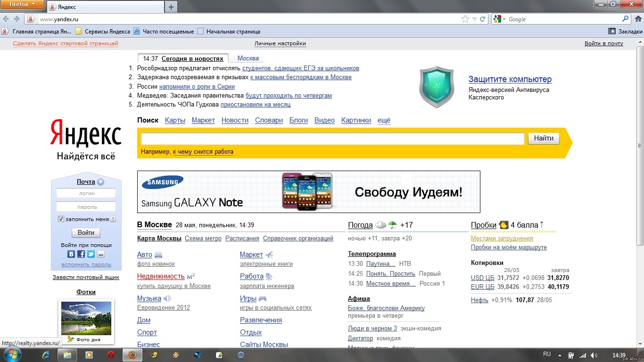This screenshot has height=362, width=644.
Task: Open the USD ЦБ quote link
Action: coord(483,278)
